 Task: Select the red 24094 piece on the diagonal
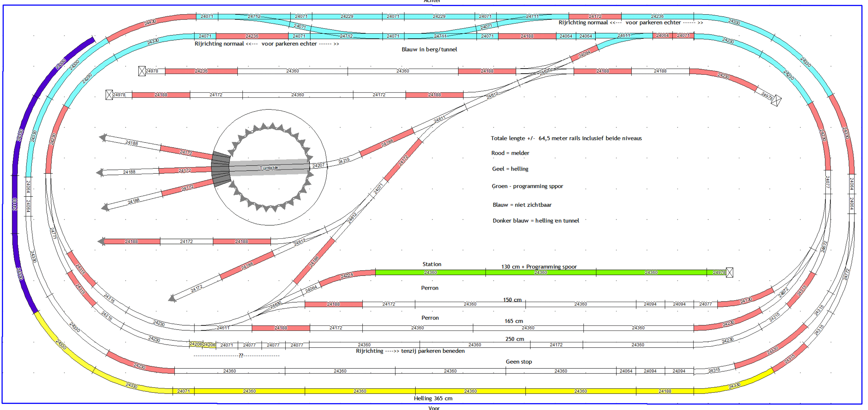(x=584, y=54)
